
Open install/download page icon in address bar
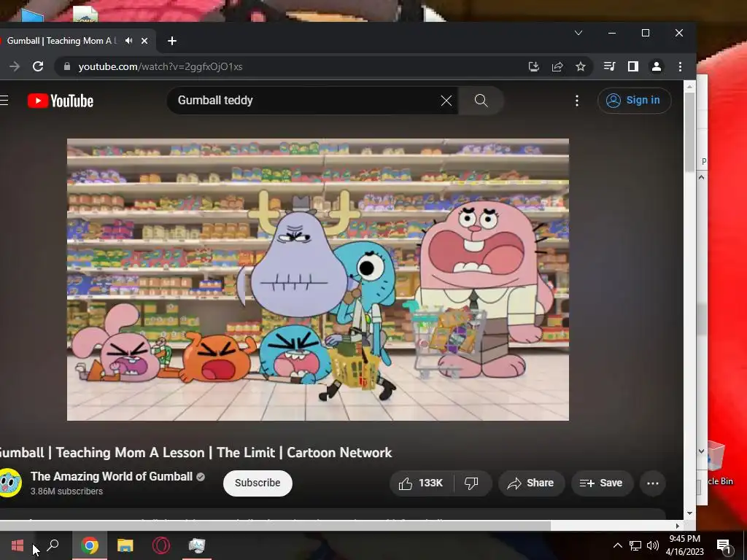coord(533,66)
